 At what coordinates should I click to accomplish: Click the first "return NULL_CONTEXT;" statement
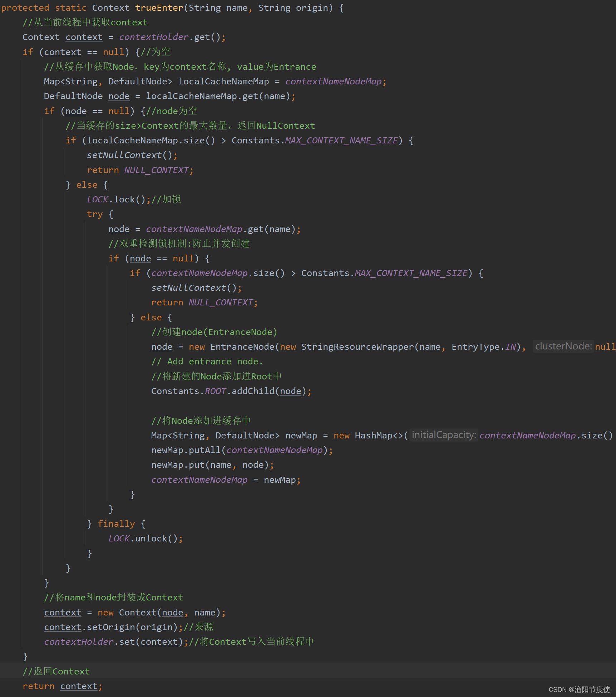140,170
